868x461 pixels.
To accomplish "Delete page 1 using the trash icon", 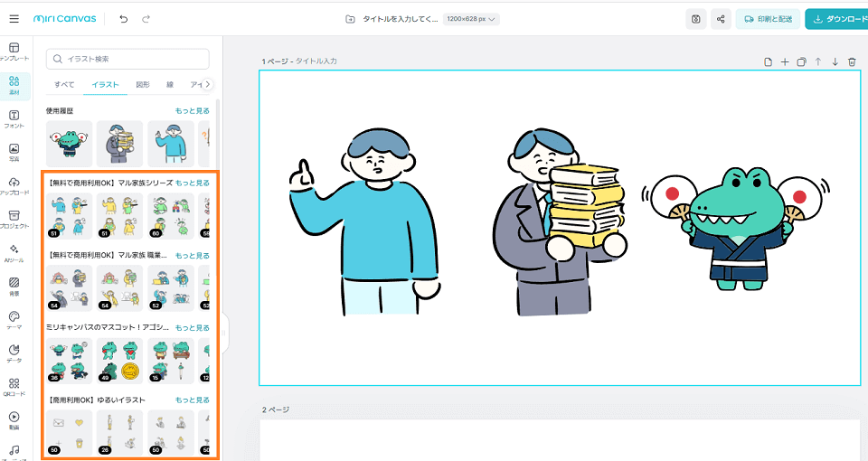I will click(851, 61).
